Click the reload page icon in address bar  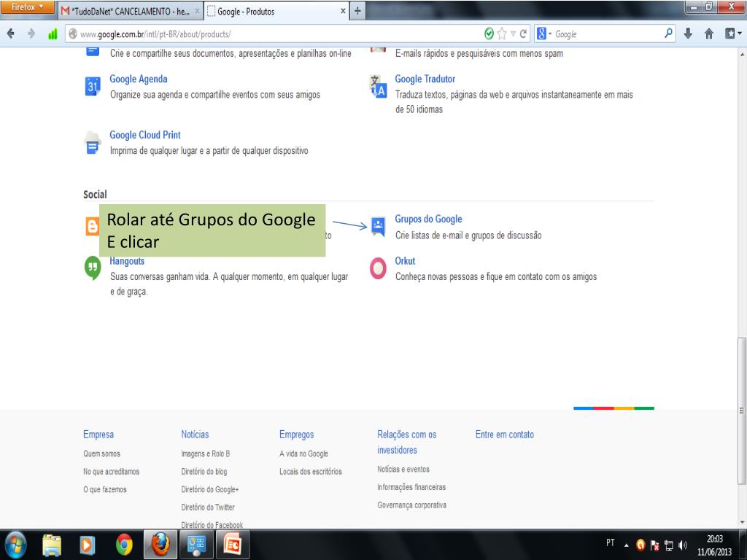click(x=523, y=34)
